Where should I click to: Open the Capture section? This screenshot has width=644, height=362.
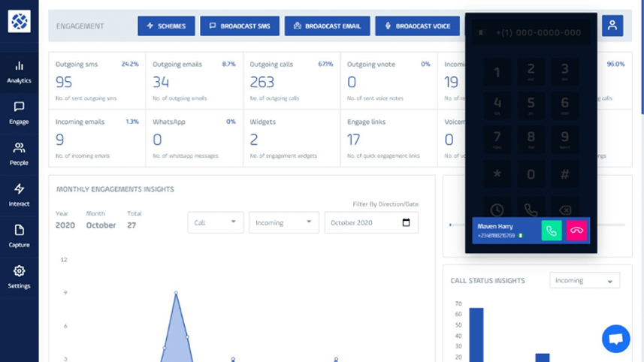(20, 237)
